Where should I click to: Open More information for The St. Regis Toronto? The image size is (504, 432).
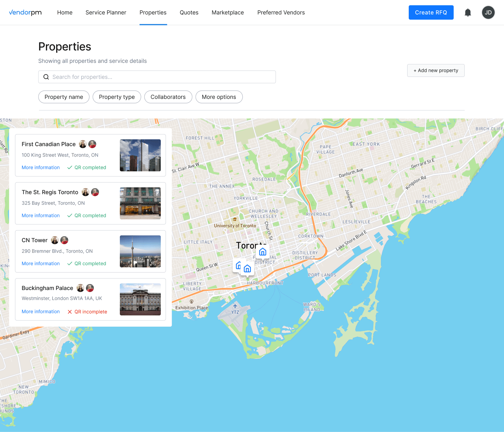[41, 215]
